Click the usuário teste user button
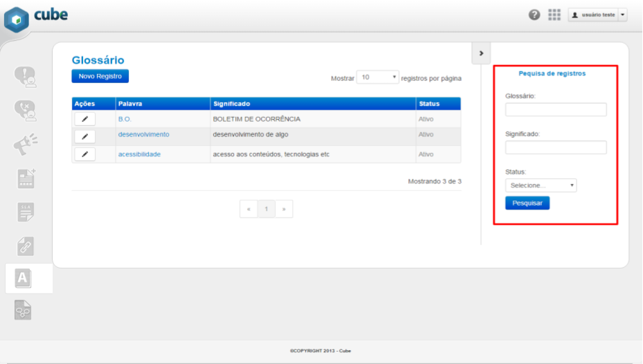 (x=593, y=15)
